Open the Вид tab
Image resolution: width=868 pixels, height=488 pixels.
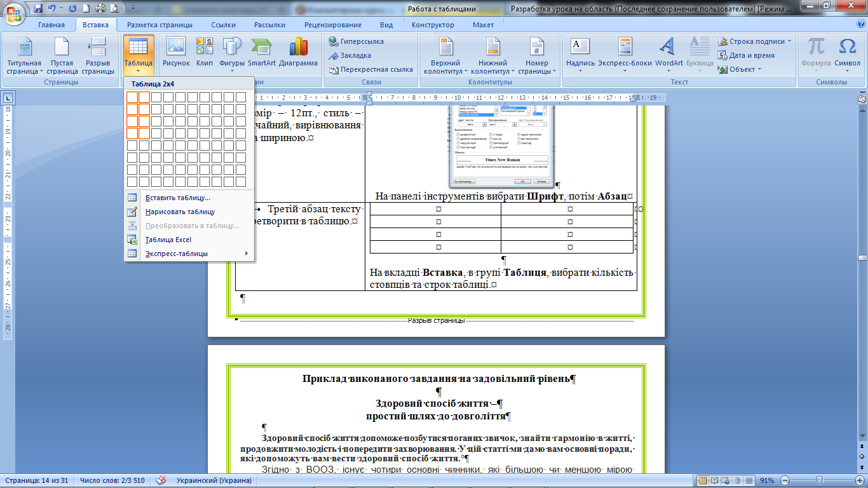click(x=386, y=25)
